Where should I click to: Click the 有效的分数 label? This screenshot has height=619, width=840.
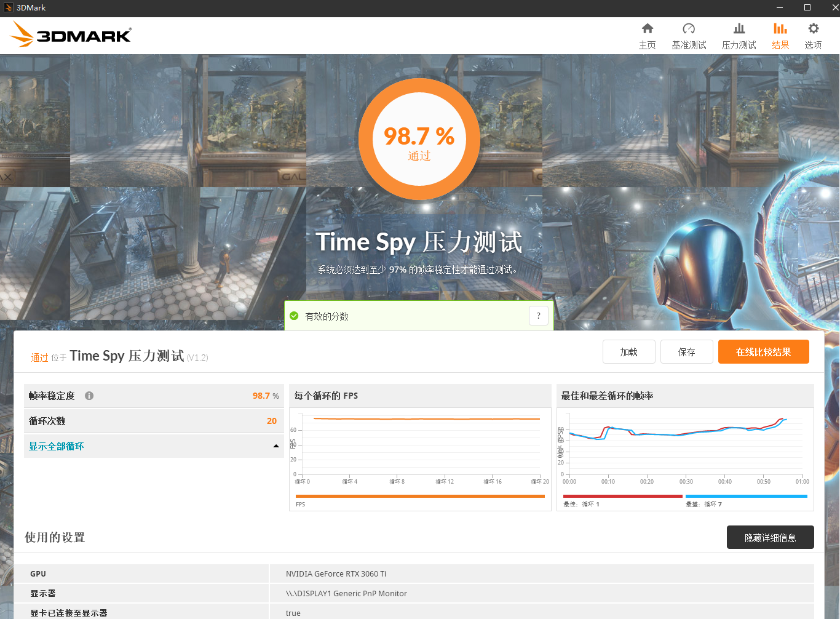[327, 316]
